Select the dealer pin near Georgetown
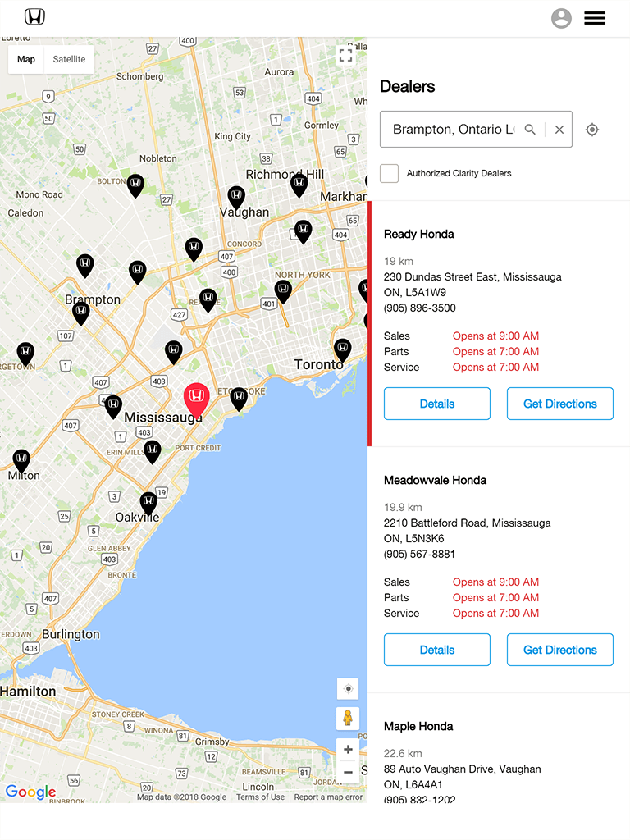The width and height of the screenshot is (630, 840). click(25, 355)
